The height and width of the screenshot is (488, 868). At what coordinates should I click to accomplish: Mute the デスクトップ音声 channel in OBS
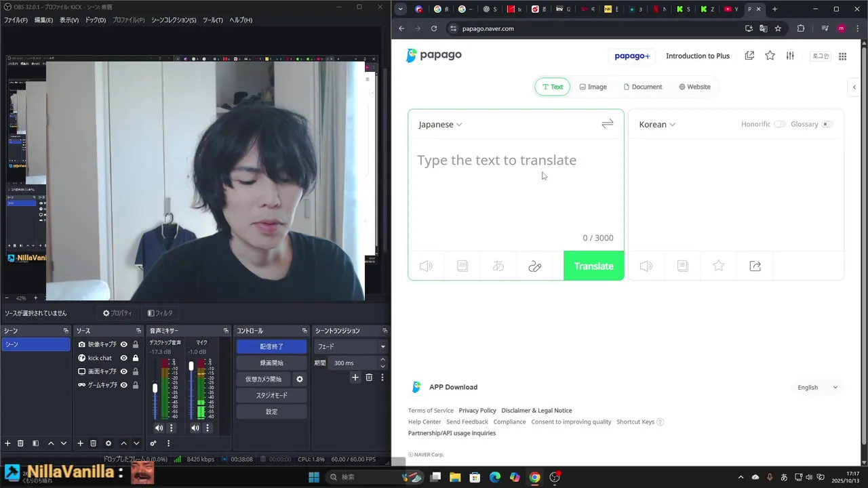point(159,428)
